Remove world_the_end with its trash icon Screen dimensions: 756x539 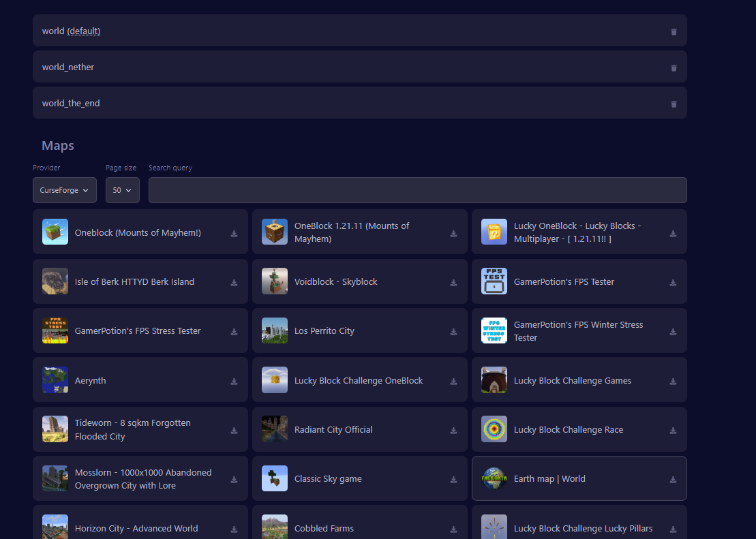(x=674, y=104)
